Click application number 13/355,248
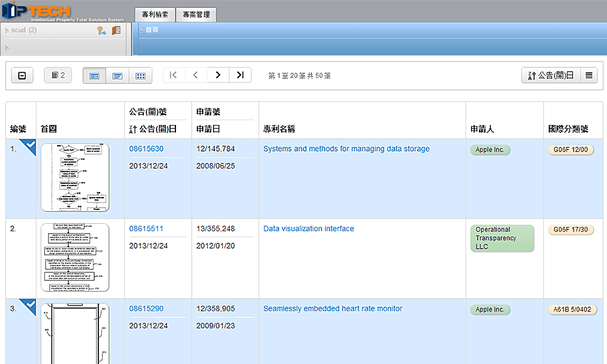The height and width of the screenshot is (364, 607). click(x=215, y=229)
